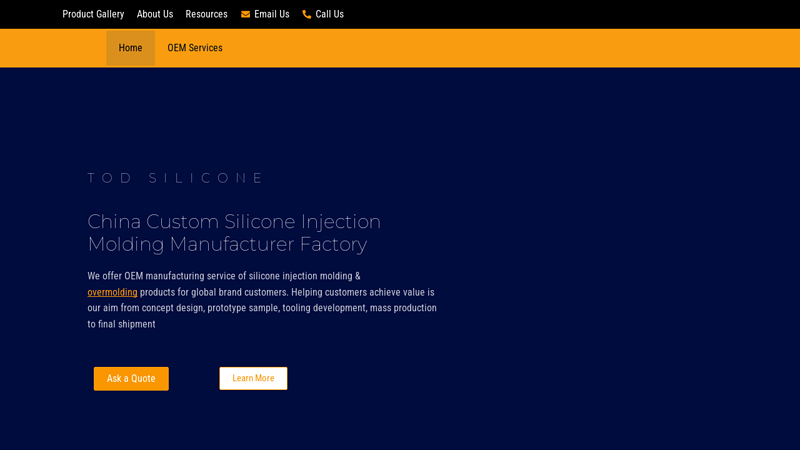Click the TOD SILICONE spaced heading
Screen dimensions: 800x450
click(x=176, y=178)
